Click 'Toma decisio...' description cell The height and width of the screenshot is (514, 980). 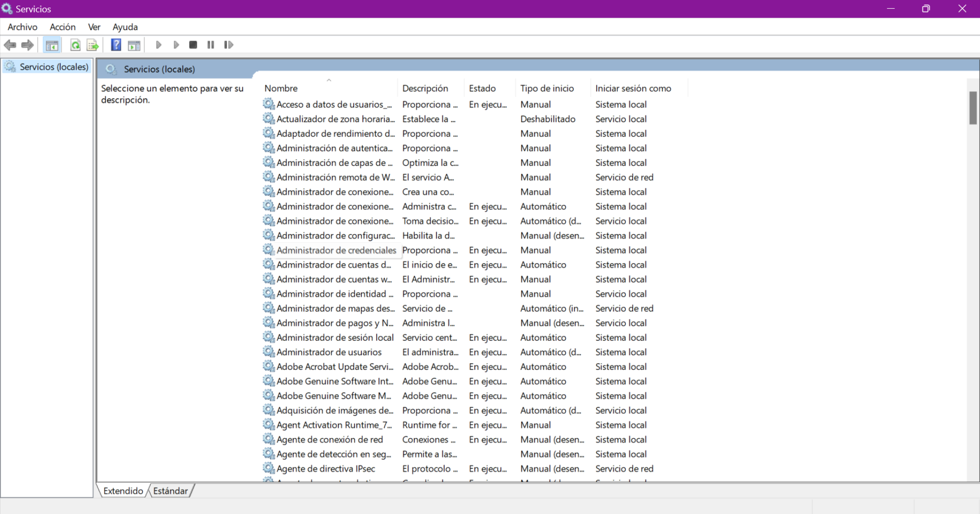tap(430, 221)
